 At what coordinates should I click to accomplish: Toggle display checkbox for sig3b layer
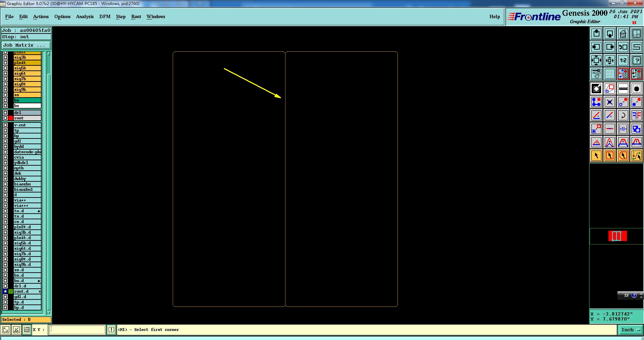tap(5, 57)
